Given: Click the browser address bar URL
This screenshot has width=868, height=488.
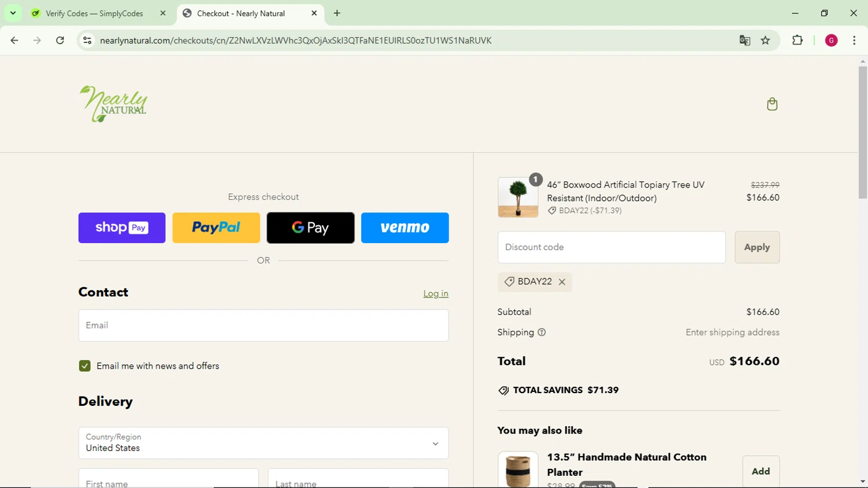Looking at the screenshot, I should pyautogui.click(x=296, y=41).
